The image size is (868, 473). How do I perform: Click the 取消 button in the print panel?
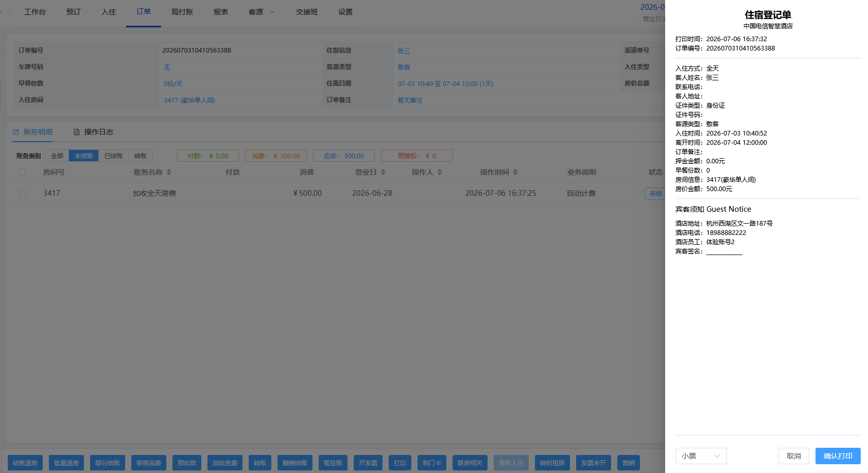(793, 456)
